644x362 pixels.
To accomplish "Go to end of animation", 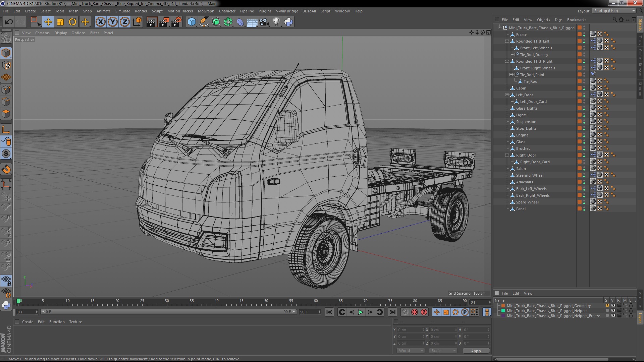I will (x=392, y=312).
